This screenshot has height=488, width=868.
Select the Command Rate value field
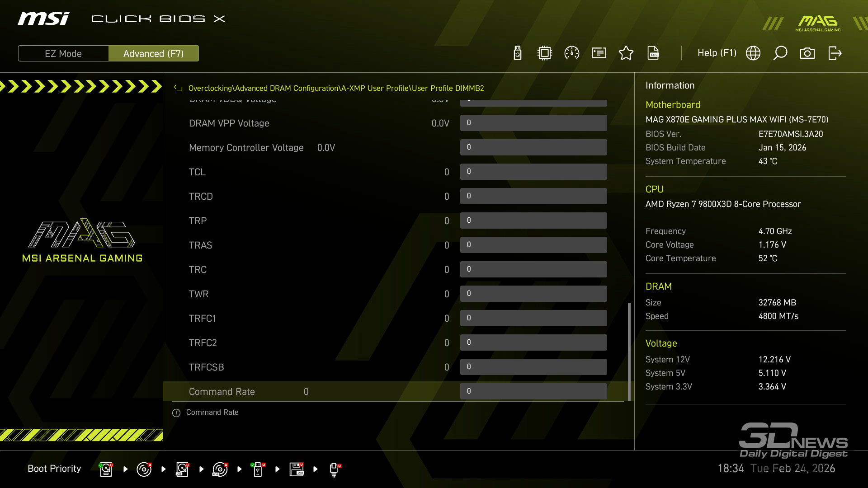pos(533,391)
